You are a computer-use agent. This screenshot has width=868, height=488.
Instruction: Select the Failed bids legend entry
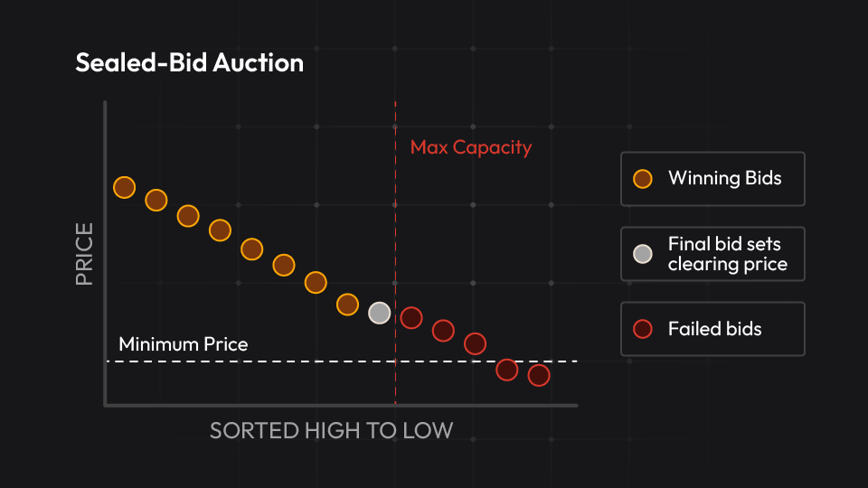pyautogui.click(x=712, y=329)
